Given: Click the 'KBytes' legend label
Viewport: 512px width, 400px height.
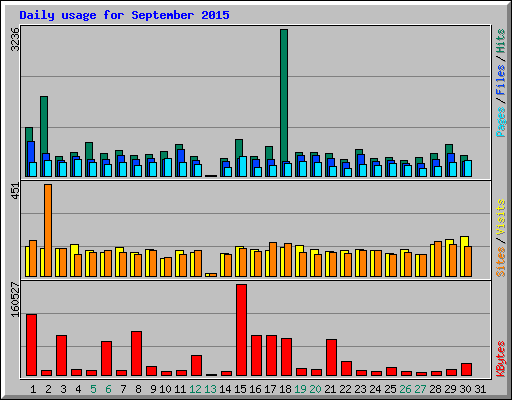Looking at the screenshot, I should [x=500, y=359].
